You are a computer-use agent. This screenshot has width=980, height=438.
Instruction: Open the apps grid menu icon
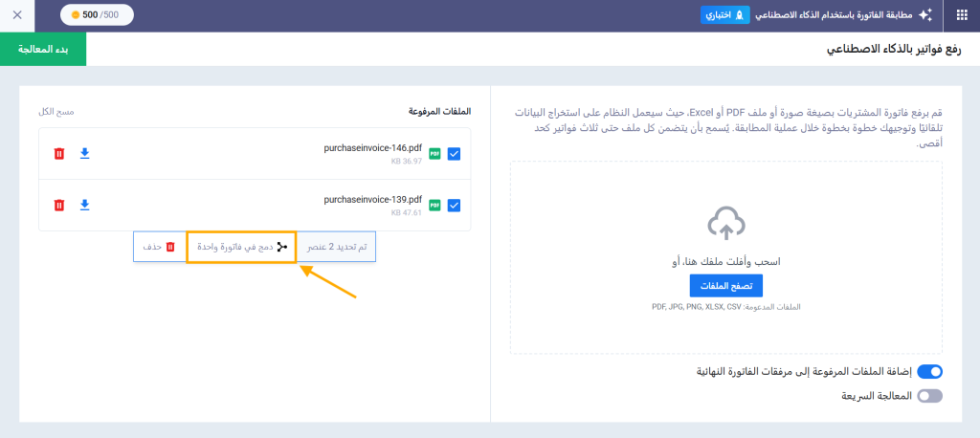(x=961, y=15)
